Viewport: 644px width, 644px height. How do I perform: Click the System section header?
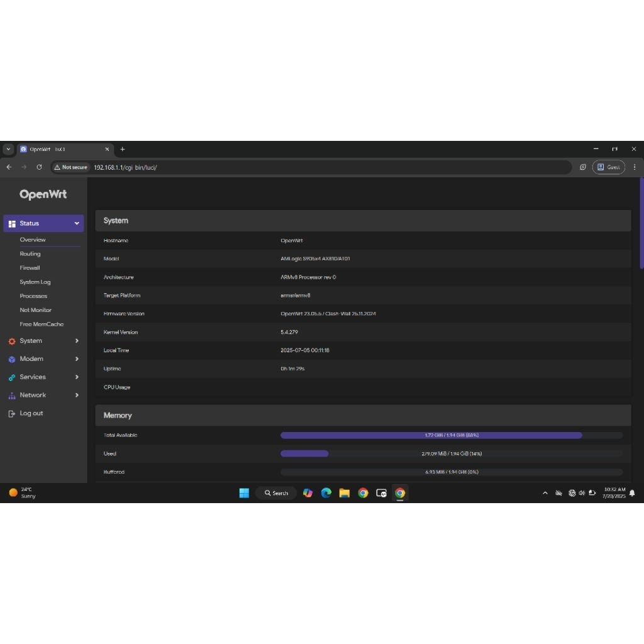(363, 221)
